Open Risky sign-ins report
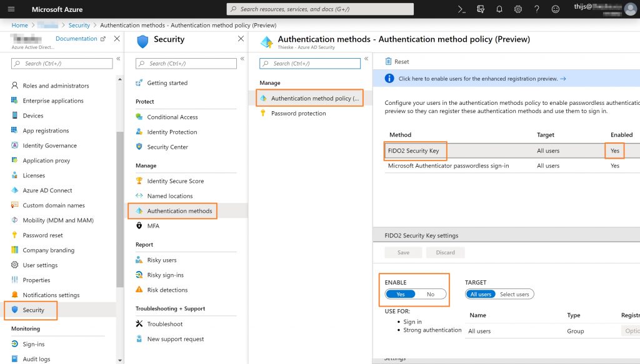 tap(165, 275)
